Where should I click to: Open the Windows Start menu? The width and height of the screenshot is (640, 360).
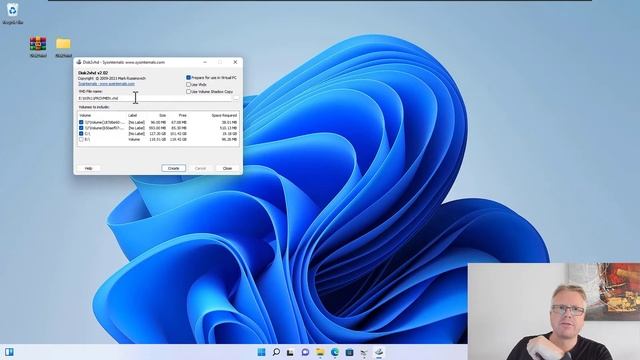[261, 352]
